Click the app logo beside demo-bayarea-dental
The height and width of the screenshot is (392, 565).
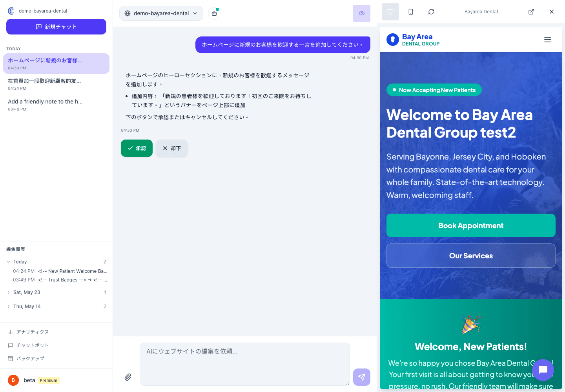click(x=11, y=11)
